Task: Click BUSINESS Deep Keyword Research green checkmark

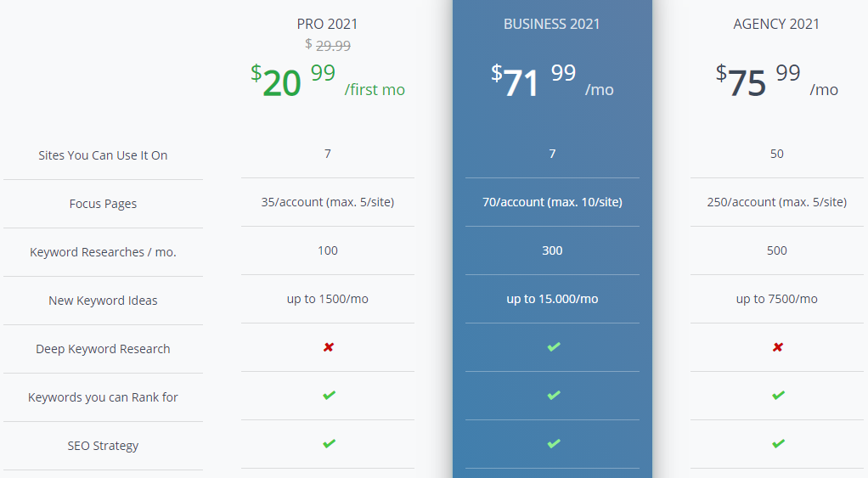Action: 554,347
